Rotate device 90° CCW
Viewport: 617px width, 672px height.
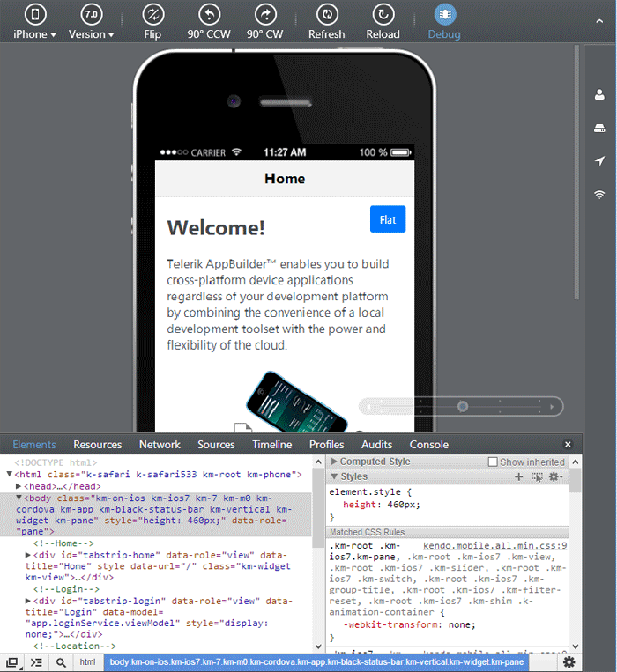tap(209, 21)
